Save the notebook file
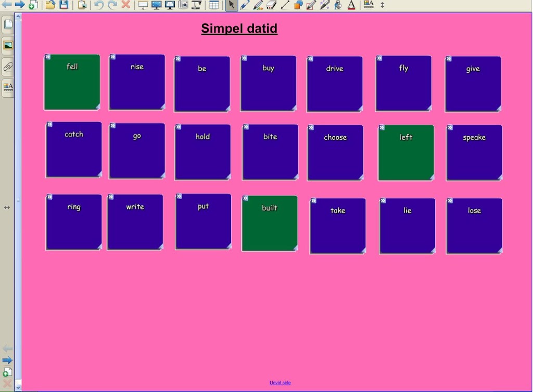533x392 pixels. (x=64, y=5)
